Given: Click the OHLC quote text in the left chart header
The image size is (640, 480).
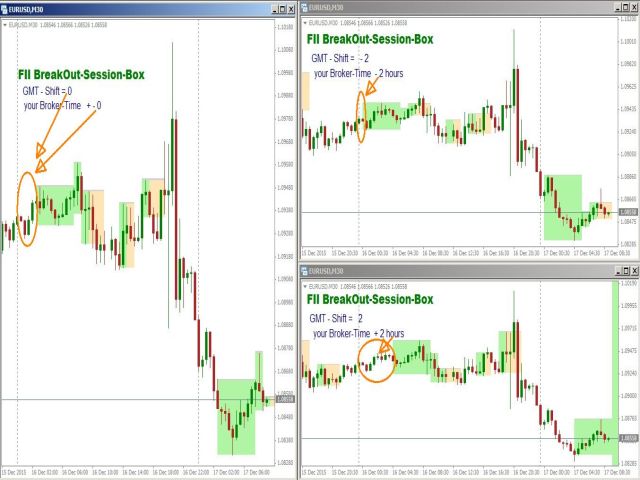Looking at the screenshot, I should [x=73, y=25].
